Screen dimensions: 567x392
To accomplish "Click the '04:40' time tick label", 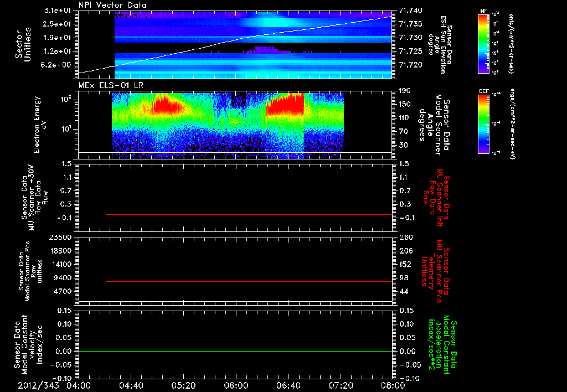I will coord(131,385).
